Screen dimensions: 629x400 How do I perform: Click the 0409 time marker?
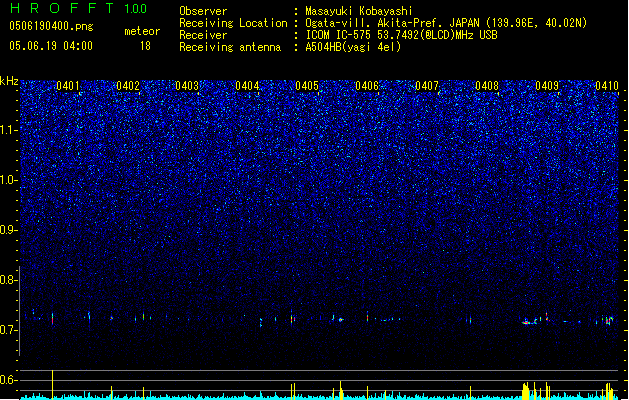tap(547, 86)
